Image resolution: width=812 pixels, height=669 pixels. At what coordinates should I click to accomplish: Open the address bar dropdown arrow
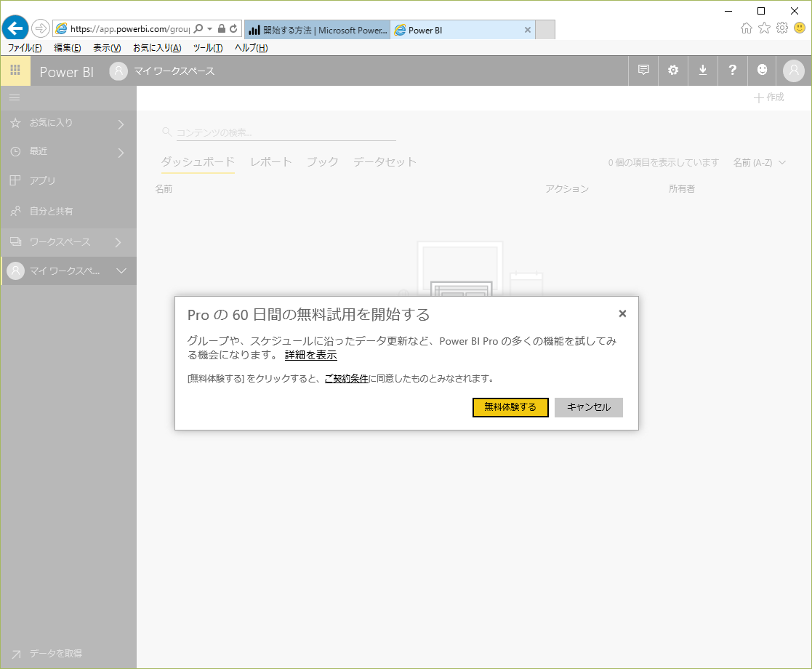(210, 29)
